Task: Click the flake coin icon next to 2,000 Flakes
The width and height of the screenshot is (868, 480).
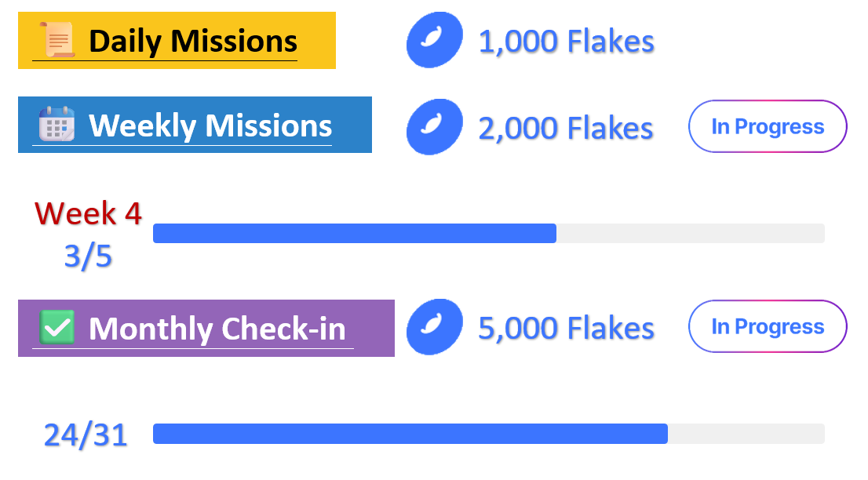Action: (434, 126)
